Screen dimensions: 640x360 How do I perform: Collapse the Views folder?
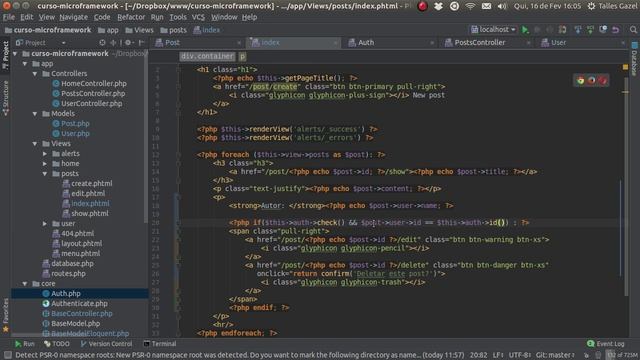tap(35, 144)
